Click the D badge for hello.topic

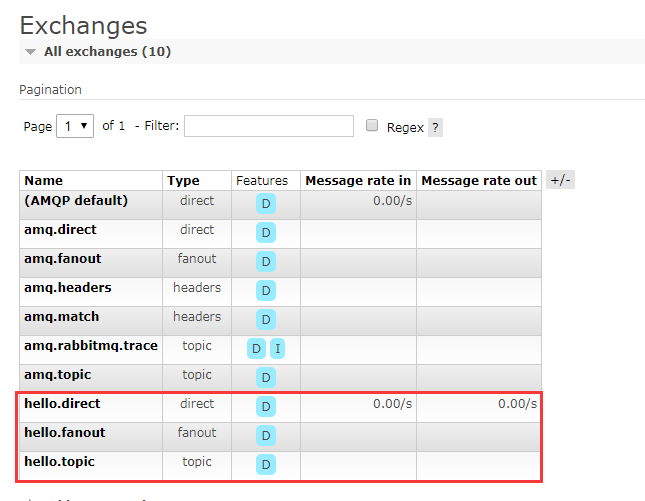(266, 465)
